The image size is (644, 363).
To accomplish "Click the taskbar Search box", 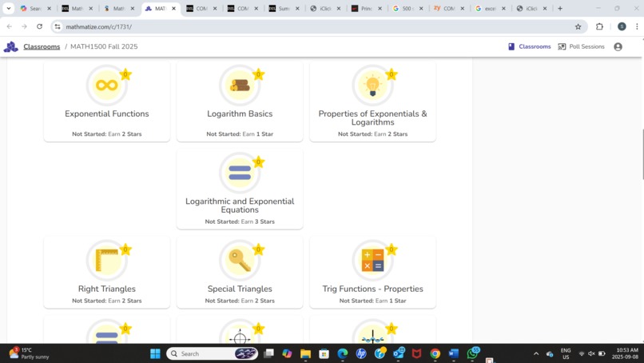I will tap(212, 353).
